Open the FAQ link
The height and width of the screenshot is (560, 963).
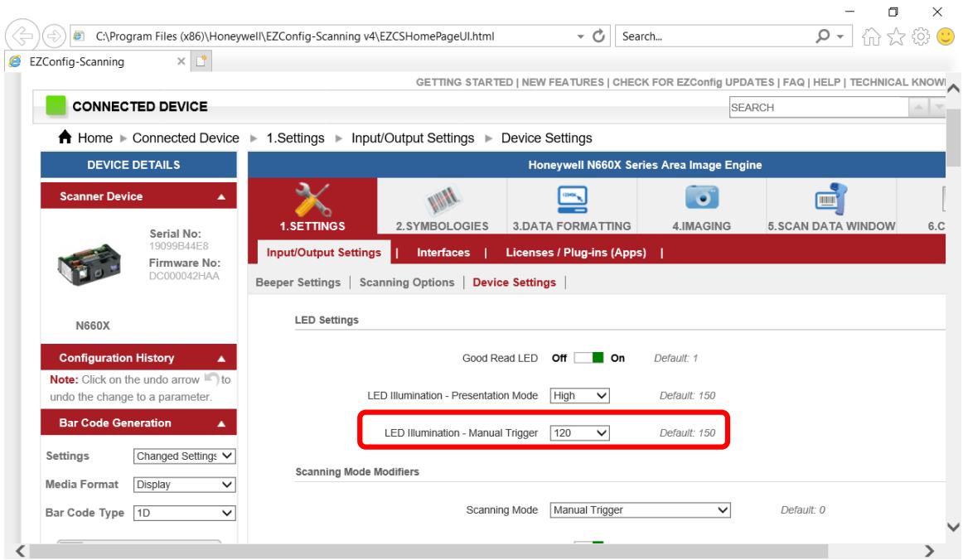[793, 82]
